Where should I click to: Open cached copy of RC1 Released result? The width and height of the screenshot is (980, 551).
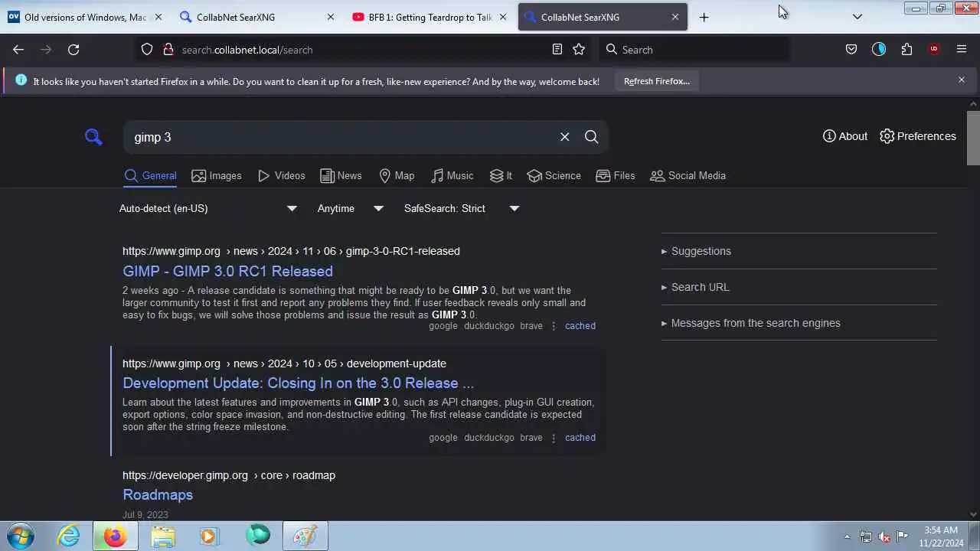(580, 326)
